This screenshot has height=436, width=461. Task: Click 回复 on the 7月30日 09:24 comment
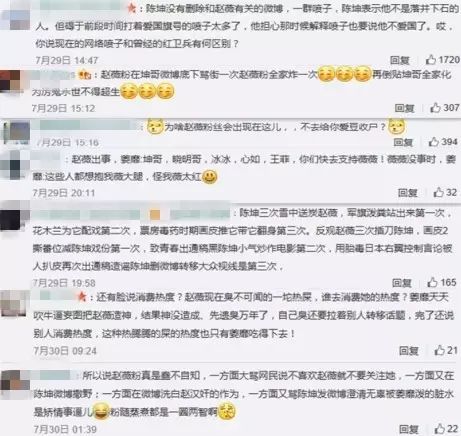click(x=409, y=351)
